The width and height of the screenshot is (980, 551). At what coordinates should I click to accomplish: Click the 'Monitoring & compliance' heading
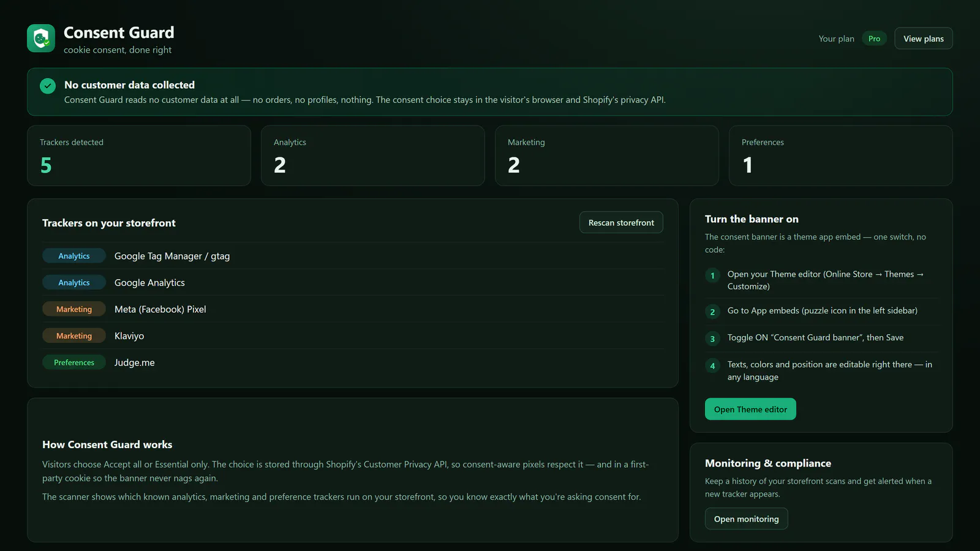pyautogui.click(x=768, y=463)
